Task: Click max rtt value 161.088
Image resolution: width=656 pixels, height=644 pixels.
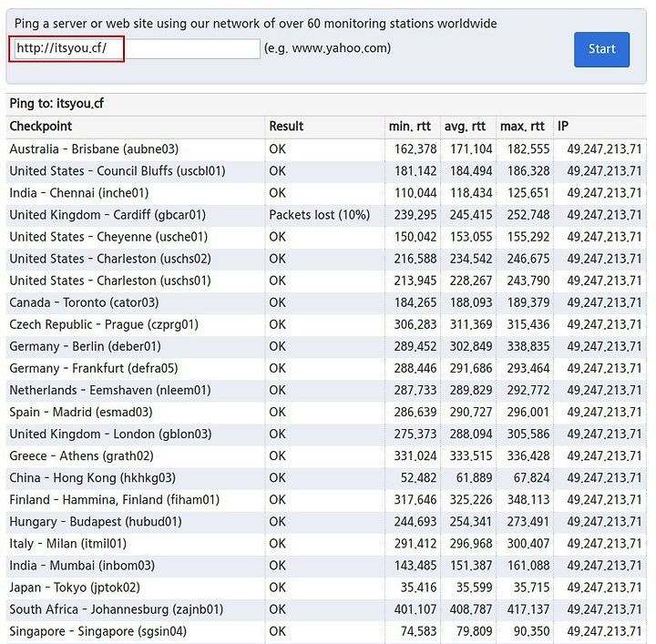Action: pos(528,566)
